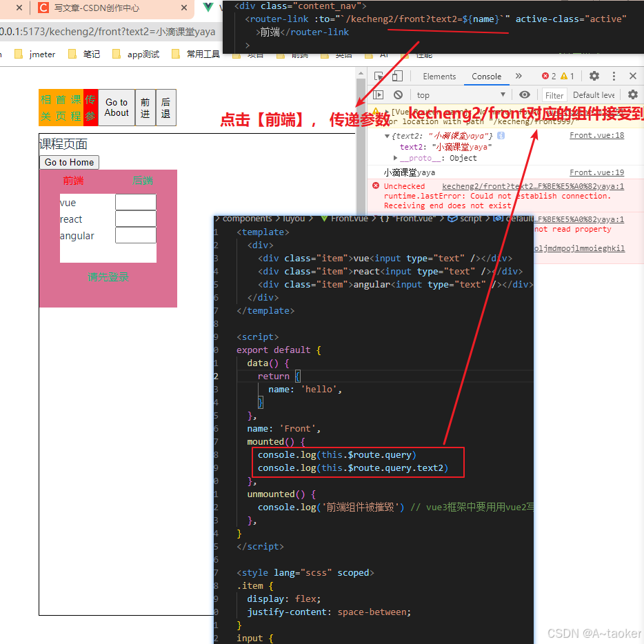Viewport: 644px width, 644px height.
Task: Clear the console with the ban icon
Action: [x=398, y=95]
